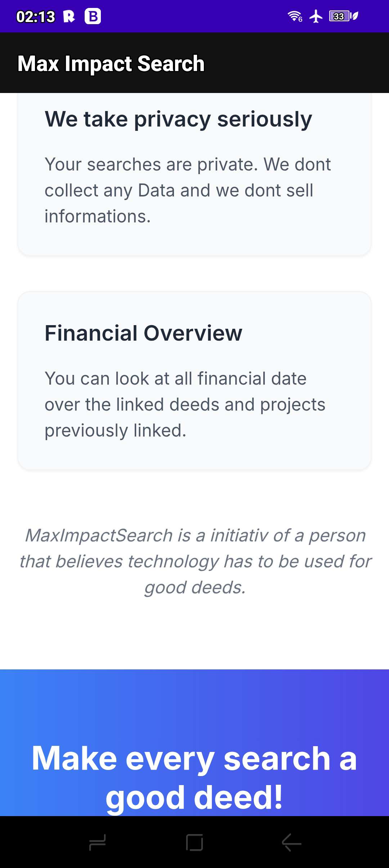Tap the B notification icon in status bar

point(93,16)
